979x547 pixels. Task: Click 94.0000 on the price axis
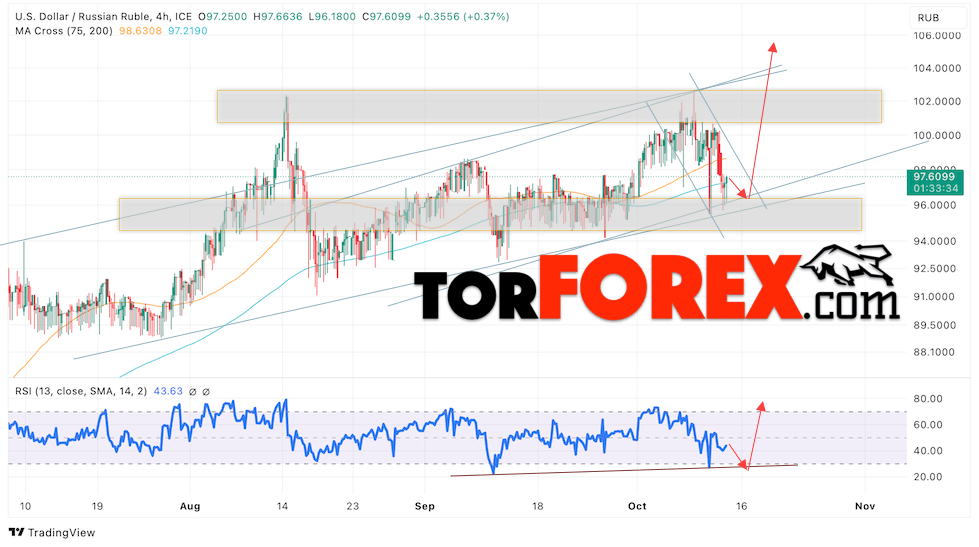pos(935,241)
